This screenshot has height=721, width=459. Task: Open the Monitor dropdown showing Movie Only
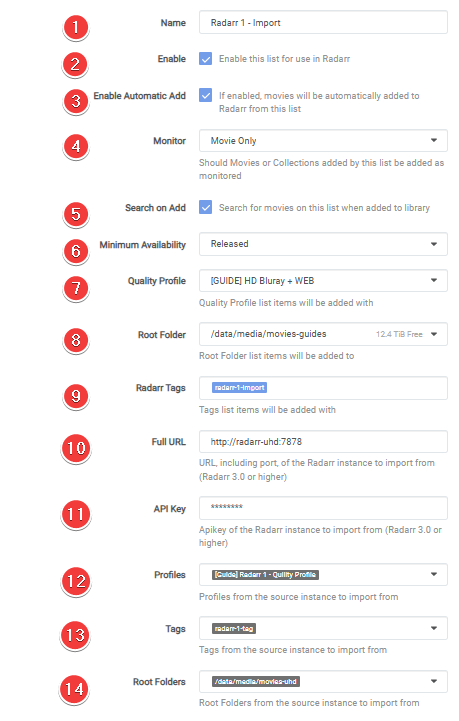pos(323,141)
